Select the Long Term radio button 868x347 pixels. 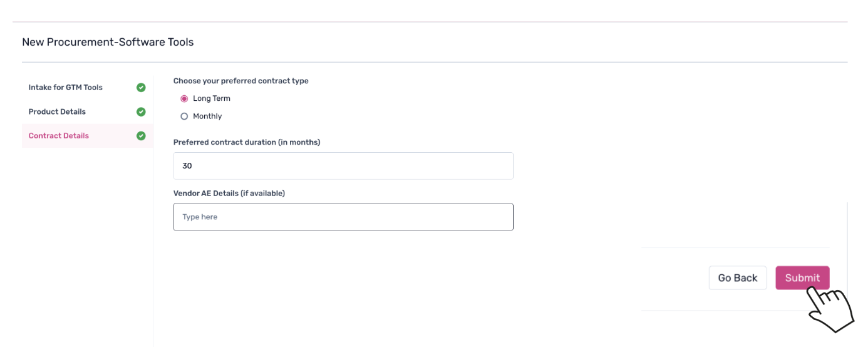184,99
